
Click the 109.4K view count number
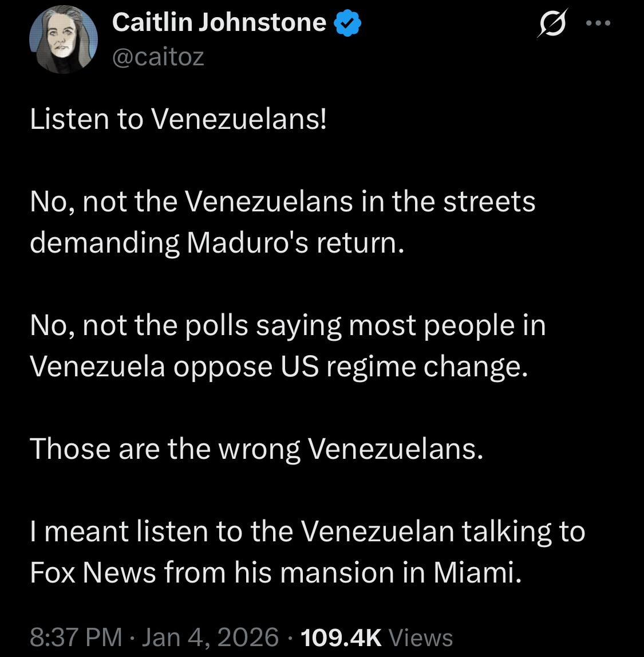click(x=340, y=637)
